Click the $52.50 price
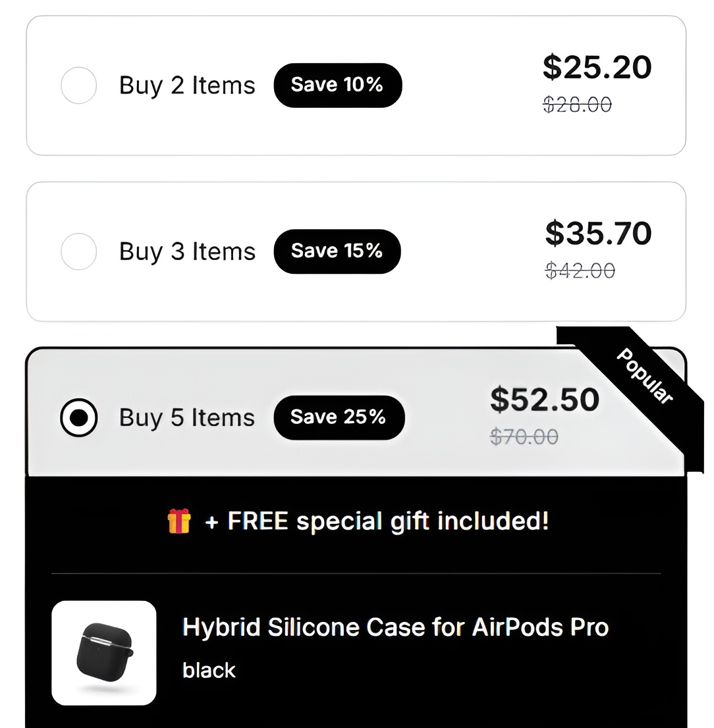Screen dimensions: 714x728 tap(545, 400)
